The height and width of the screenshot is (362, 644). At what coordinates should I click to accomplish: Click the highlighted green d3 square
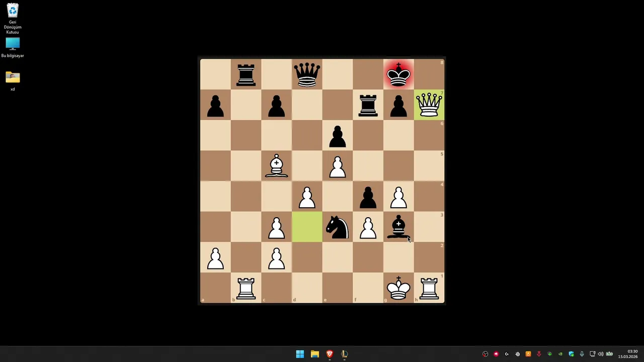[x=307, y=227]
